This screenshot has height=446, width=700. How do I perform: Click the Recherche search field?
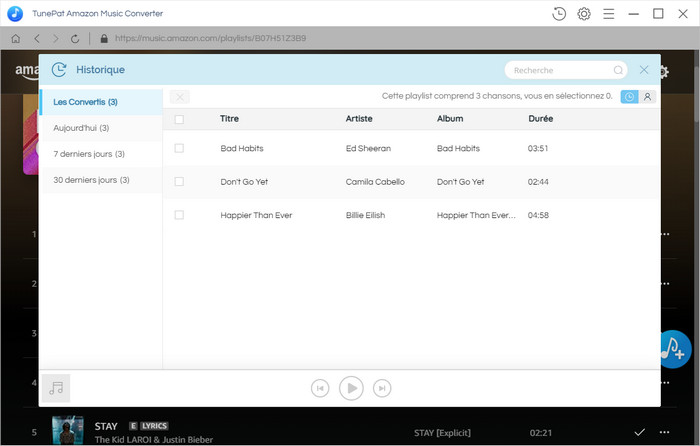560,70
